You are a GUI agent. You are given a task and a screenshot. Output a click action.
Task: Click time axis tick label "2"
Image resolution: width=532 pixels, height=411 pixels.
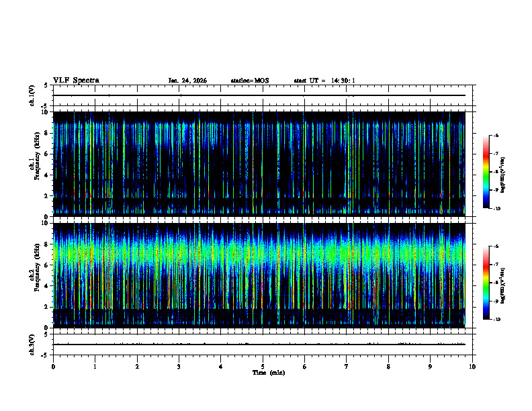click(x=137, y=367)
